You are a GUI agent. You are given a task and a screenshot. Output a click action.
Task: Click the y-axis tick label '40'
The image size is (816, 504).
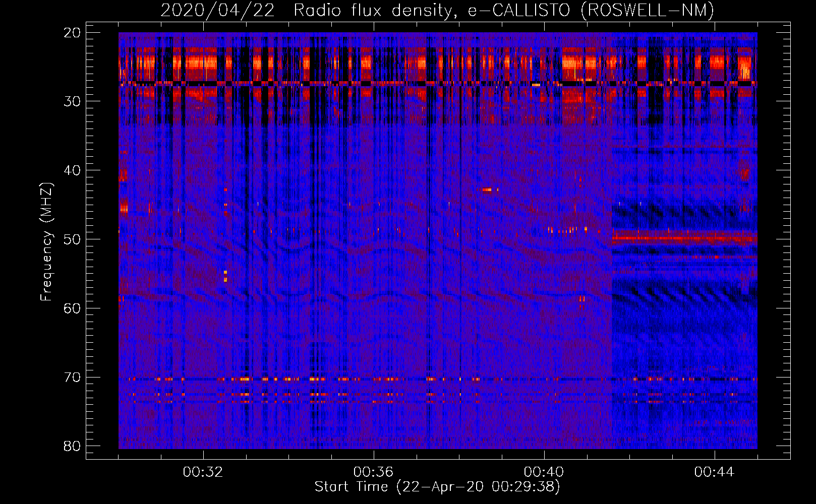pyautogui.click(x=73, y=170)
